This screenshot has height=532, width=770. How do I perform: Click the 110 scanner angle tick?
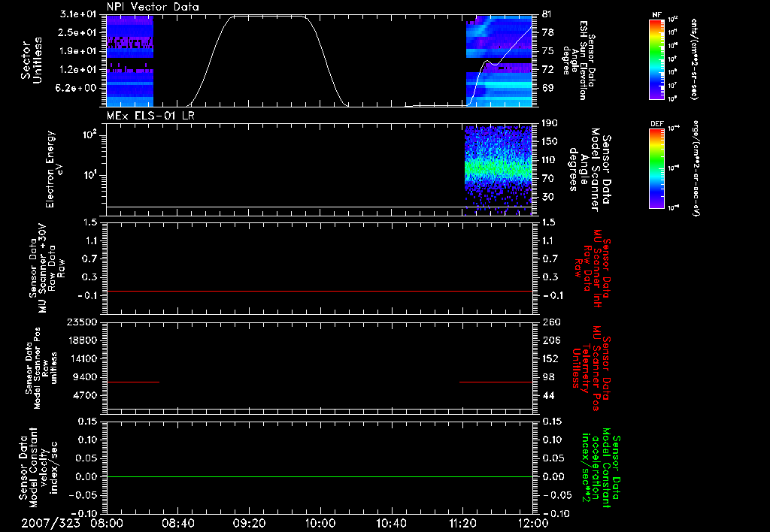(550, 160)
